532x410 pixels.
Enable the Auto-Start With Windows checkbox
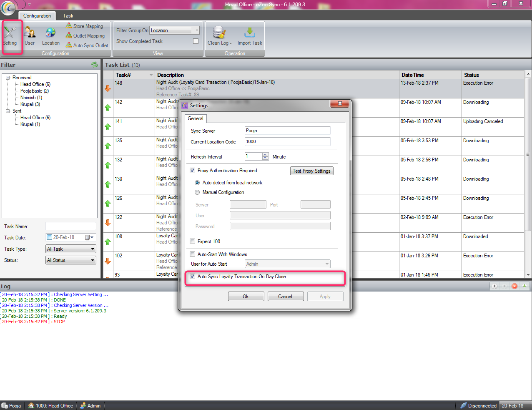pos(193,254)
